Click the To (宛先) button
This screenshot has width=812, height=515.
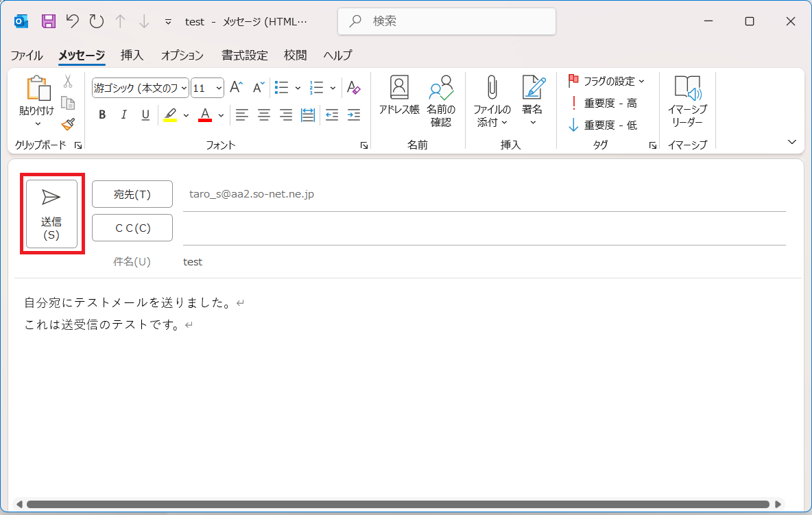132,194
